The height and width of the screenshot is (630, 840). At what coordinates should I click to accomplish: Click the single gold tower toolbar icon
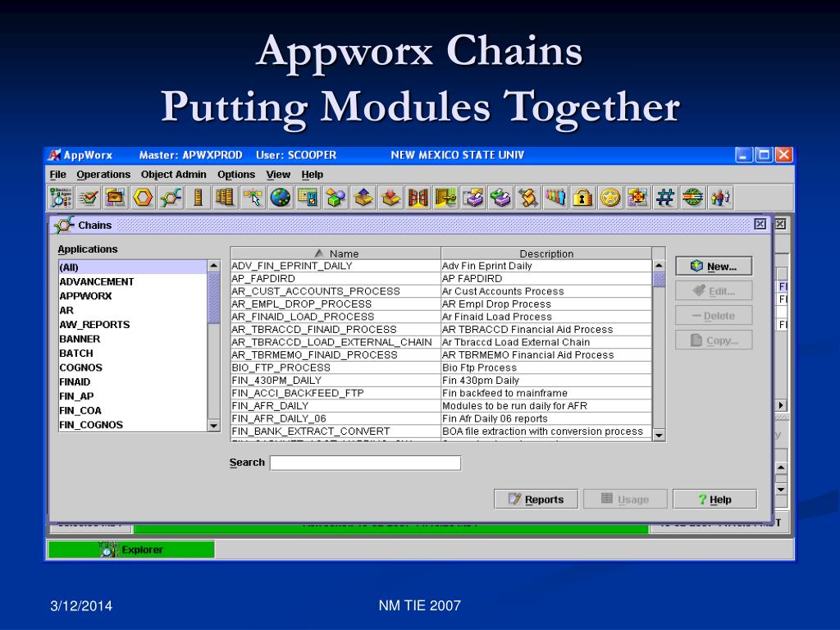tap(198, 198)
